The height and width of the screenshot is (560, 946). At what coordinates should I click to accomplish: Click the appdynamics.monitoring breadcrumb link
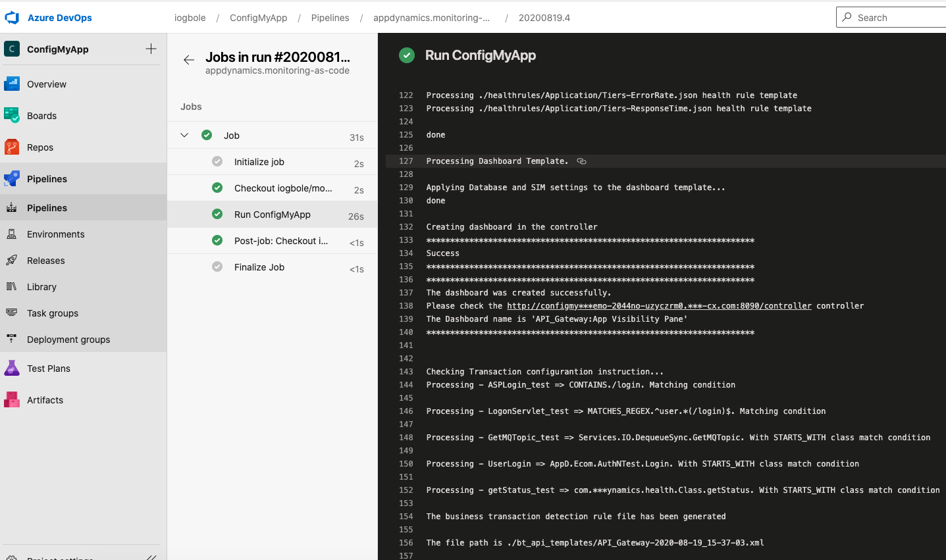pyautogui.click(x=431, y=18)
